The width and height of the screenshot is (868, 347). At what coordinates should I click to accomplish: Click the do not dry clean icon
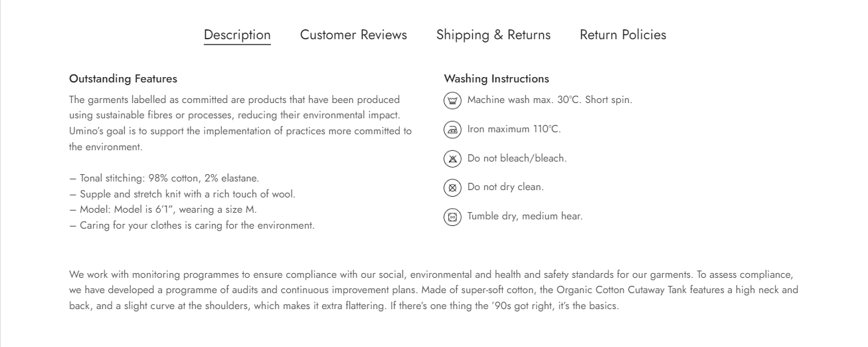[452, 187]
